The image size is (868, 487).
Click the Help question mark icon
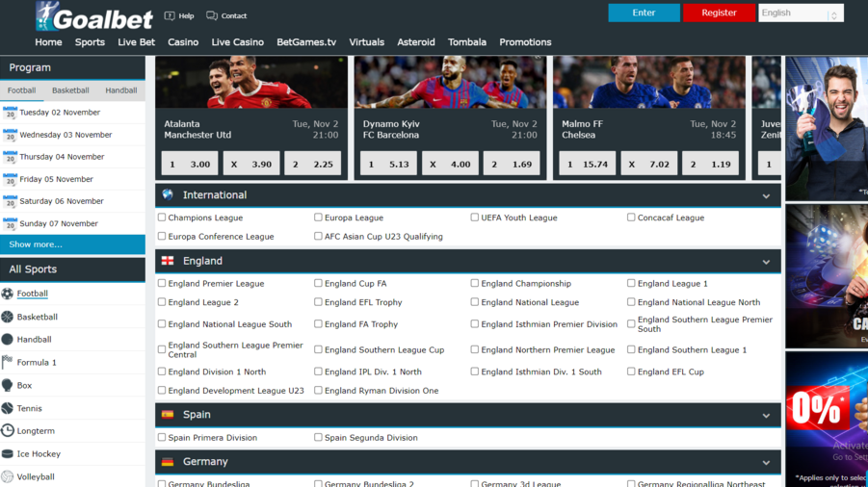[x=170, y=16]
